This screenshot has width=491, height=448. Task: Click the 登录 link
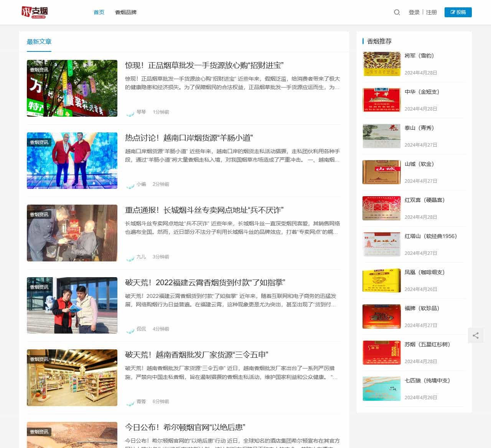pyautogui.click(x=414, y=12)
